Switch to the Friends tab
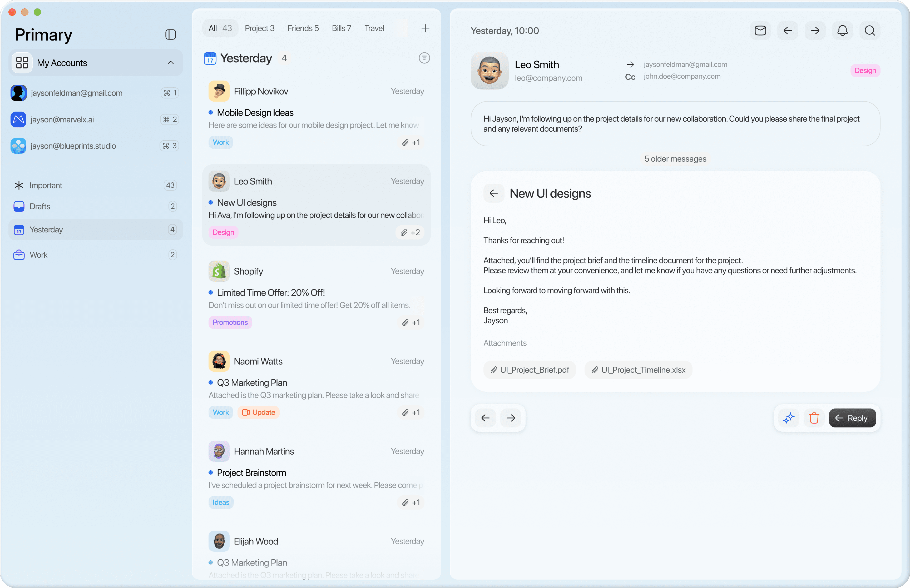Image resolution: width=910 pixels, height=588 pixels. [303, 28]
